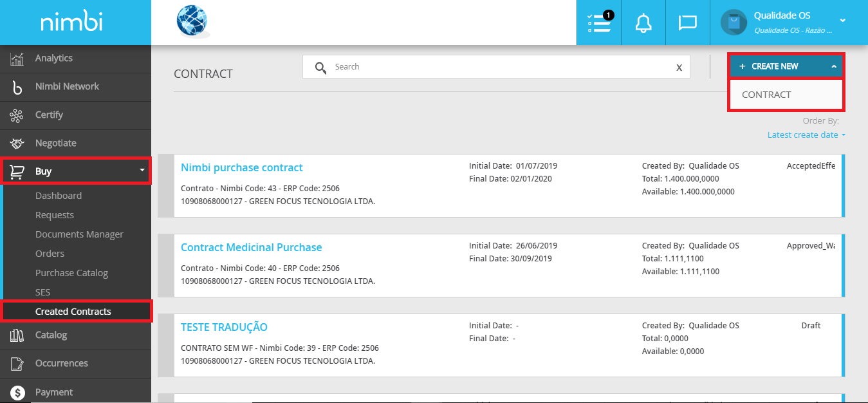The width and height of the screenshot is (868, 403).
Task: Click the globe company logo
Action: [x=193, y=23]
